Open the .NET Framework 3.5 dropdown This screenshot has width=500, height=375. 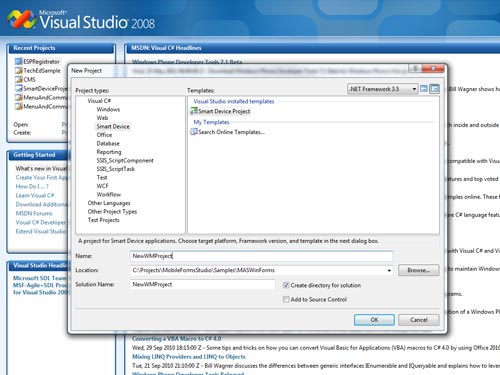(x=382, y=89)
